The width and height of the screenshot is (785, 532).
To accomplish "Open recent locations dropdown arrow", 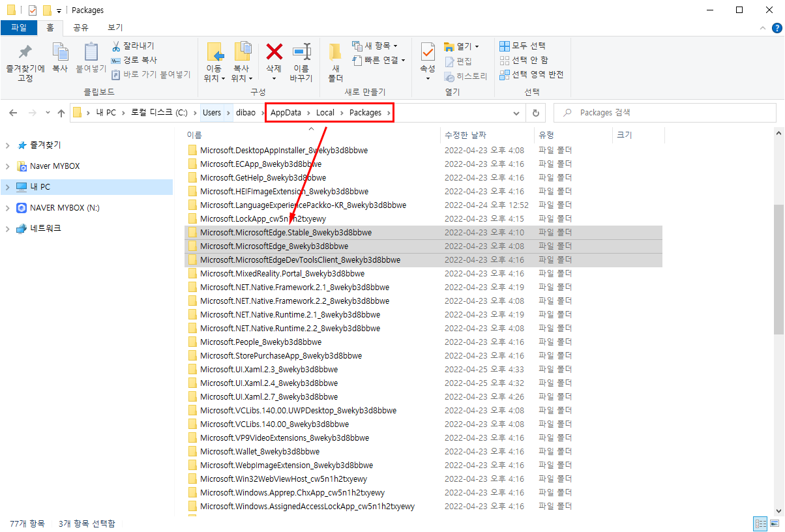I will pyautogui.click(x=48, y=113).
